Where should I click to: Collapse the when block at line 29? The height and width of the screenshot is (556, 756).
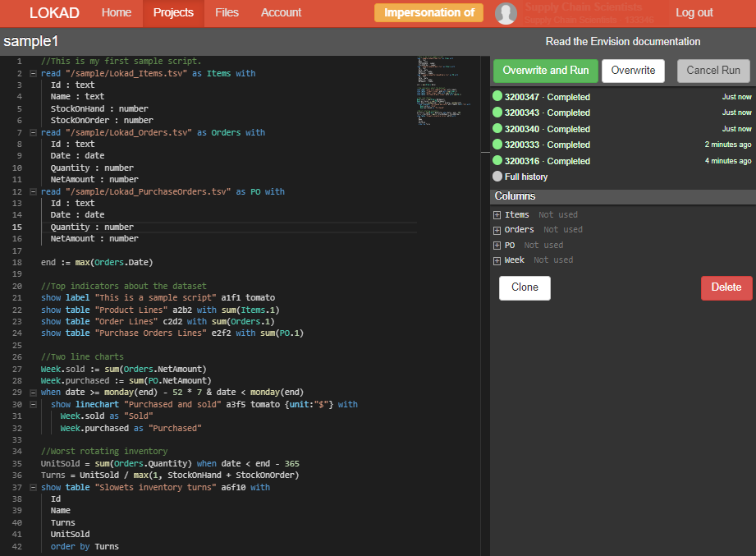(34, 393)
